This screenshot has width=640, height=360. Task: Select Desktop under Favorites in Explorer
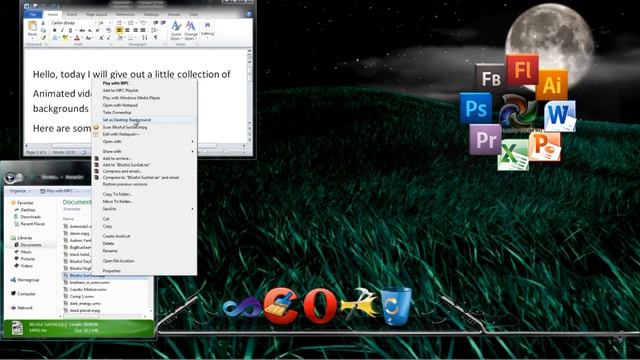(x=28, y=210)
